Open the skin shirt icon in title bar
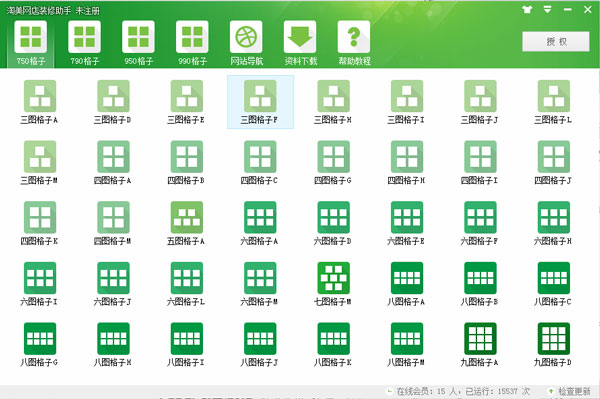This screenshot has width=600, height=399. pyautogui.click(x=527, y=9)
